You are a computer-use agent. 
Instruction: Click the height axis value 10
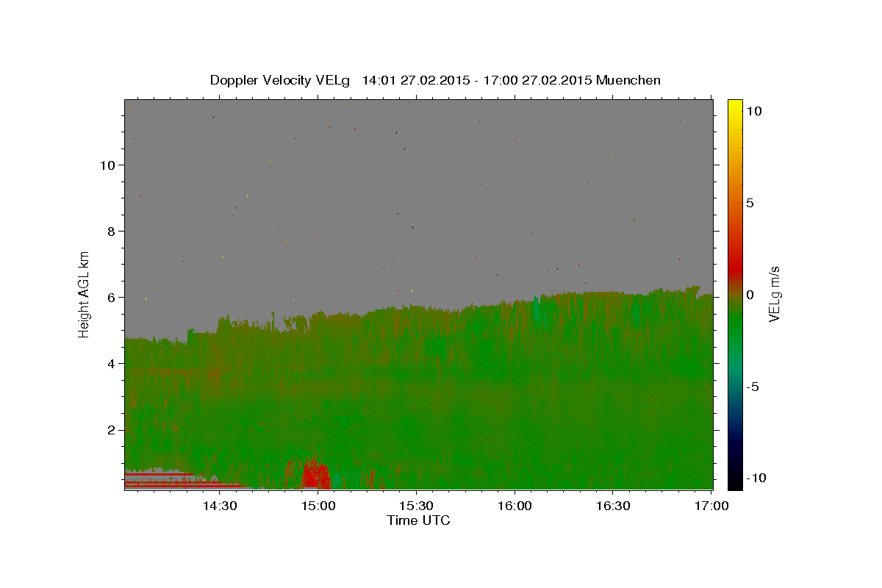pyautogui.click(x=107, y=165)
